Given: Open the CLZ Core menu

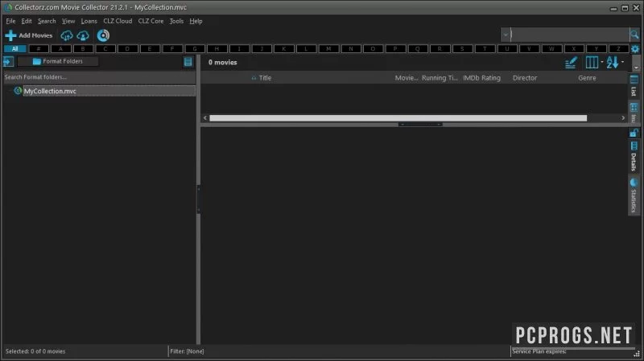Looking at the screenshot, I should point(151,21).
